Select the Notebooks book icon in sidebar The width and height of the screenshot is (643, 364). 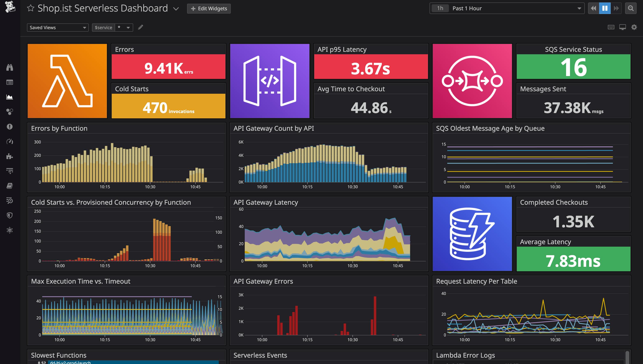[x=9, y=186]
